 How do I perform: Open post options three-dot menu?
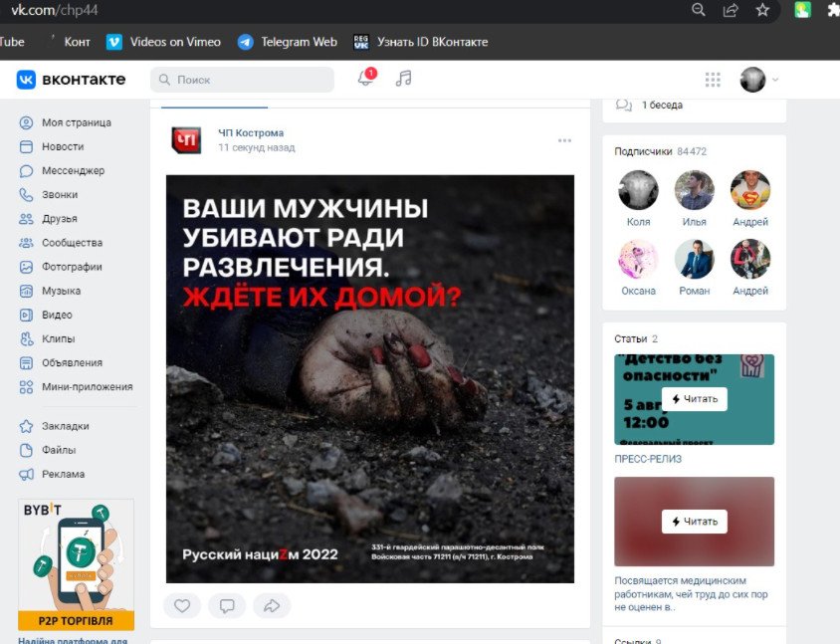(x=564, y=140)
